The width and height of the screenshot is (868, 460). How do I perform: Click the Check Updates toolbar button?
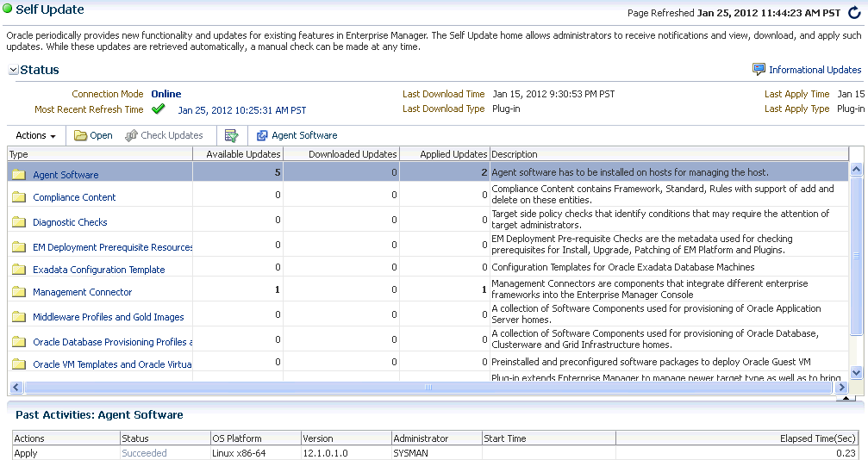click(164, 135)
